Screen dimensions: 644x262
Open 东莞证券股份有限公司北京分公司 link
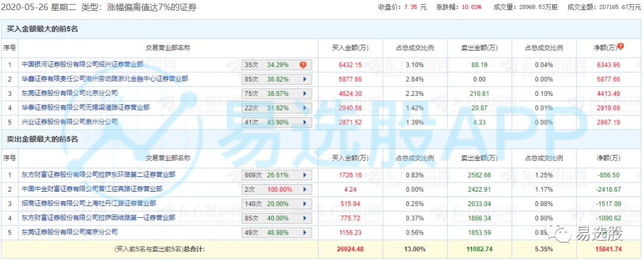click(70, 93)
